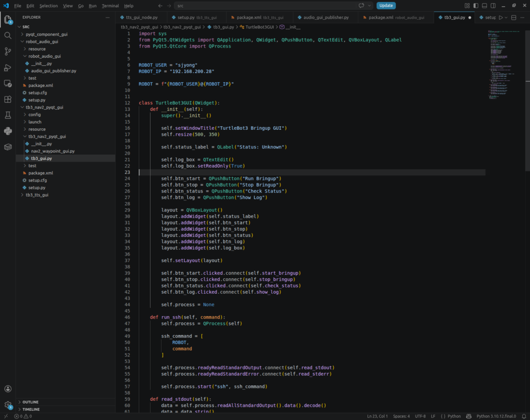Viewport: 530px width, 420px height.
Task: Open the Extensions view icon
Action: pyautogui.click(x=8, y=99)
